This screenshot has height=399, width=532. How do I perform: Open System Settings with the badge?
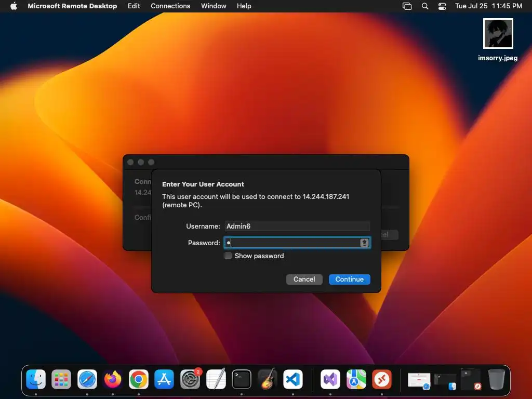pos(190,379)
